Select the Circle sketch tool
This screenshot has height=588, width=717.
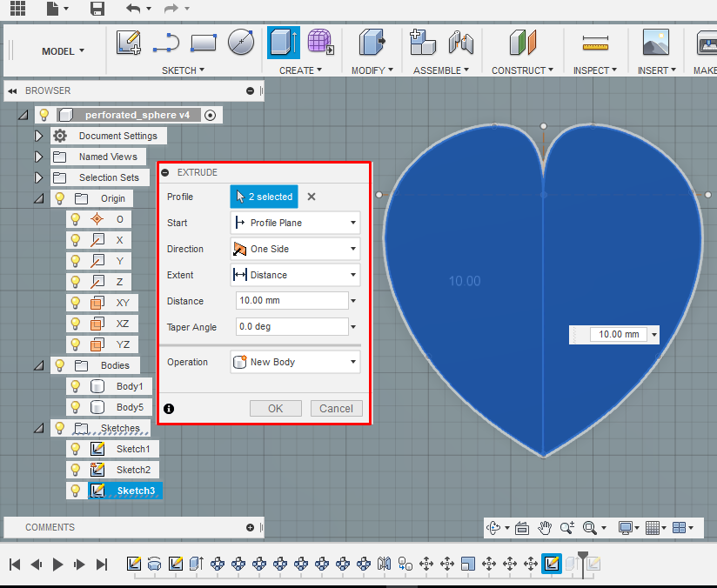(x=241, y=42)
